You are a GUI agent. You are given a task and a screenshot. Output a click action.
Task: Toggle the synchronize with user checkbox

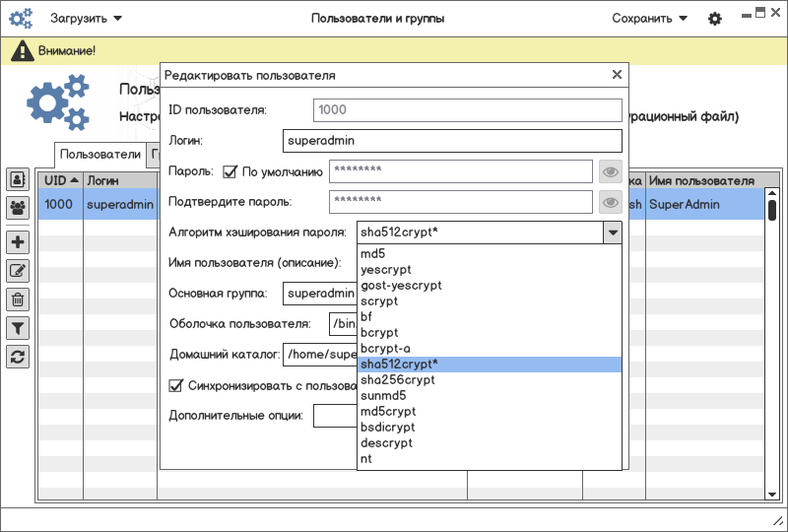point(177,385)
